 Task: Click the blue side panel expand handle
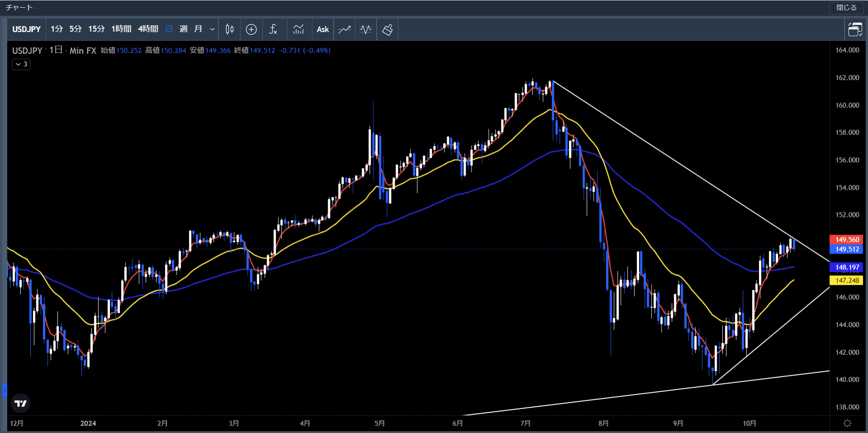pos(5,390)
